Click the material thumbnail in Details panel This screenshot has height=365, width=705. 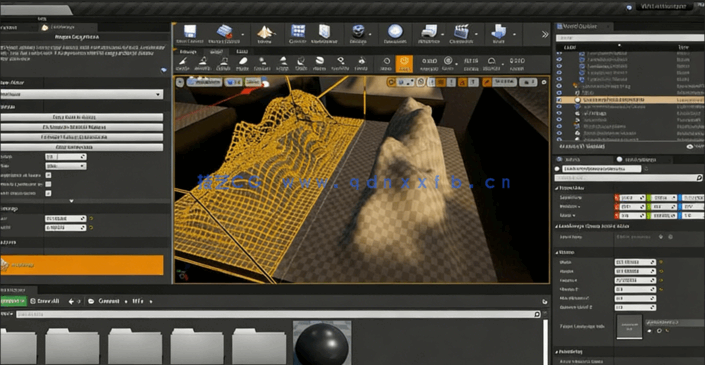coord(629,327)
